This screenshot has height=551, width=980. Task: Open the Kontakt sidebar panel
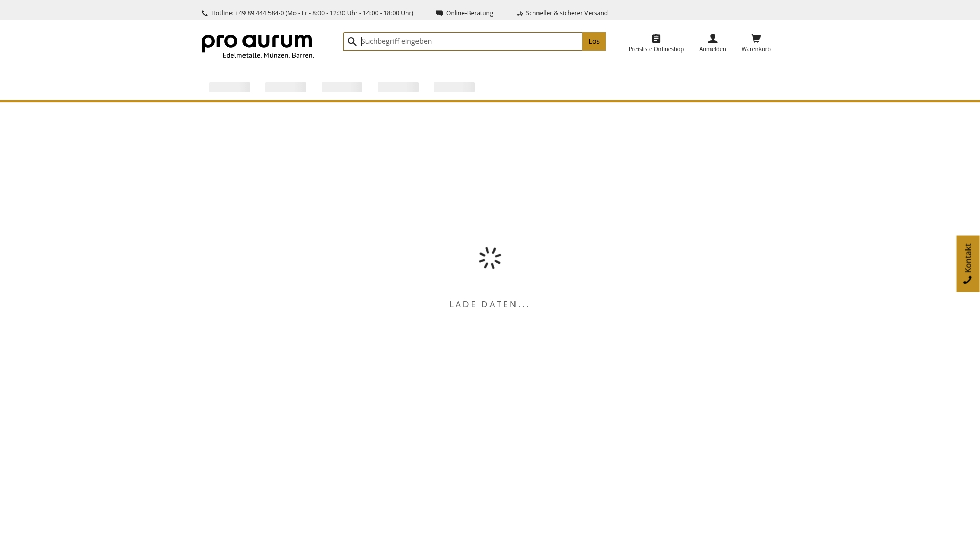coord(968,263)
